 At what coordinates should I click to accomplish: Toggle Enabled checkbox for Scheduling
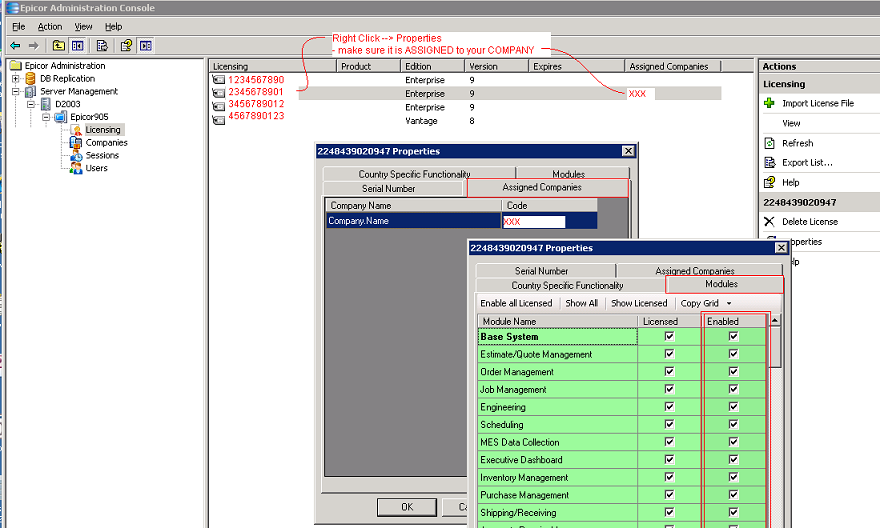[x=733, y=424]
